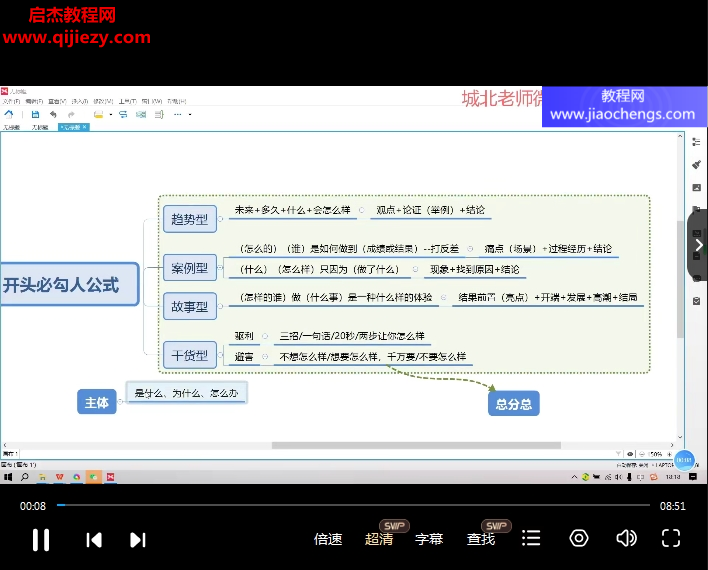This screenshot has width=708, height=570.
Task: Select the 现象+找到原因+结论 subtopic
Action: [475, 270]
